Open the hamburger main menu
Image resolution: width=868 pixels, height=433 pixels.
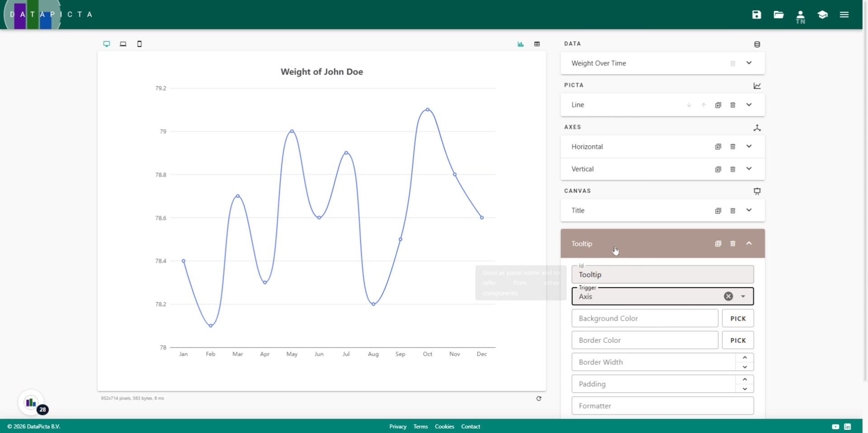point(844,14)
